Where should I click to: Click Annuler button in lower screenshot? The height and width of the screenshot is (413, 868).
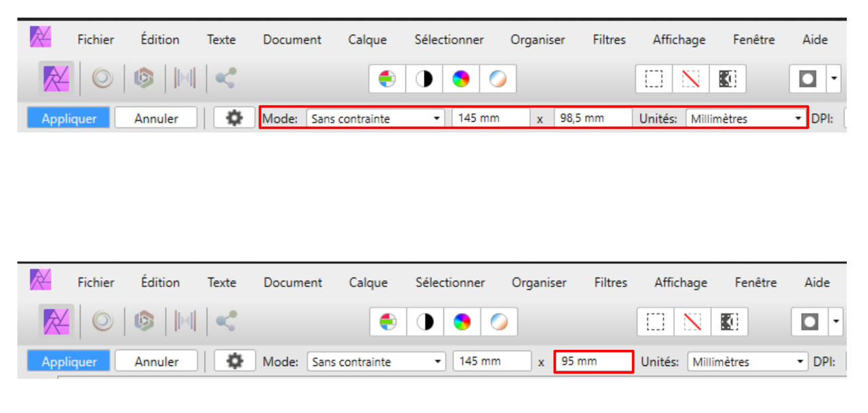(x=157, y=361)
